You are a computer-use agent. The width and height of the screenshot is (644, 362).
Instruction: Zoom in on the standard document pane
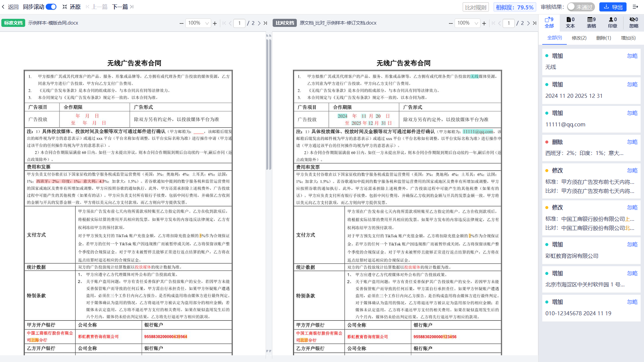point(215,23)
